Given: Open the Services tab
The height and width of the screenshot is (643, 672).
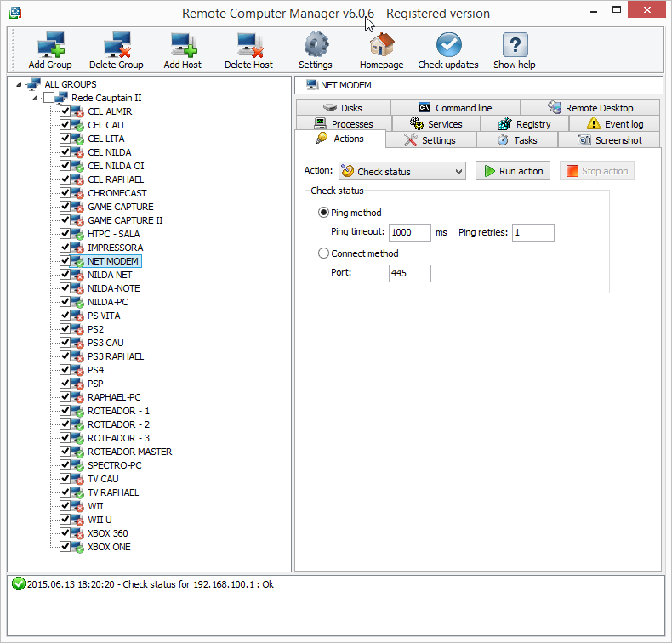Looking at the screenshot, I should point(436,124).
